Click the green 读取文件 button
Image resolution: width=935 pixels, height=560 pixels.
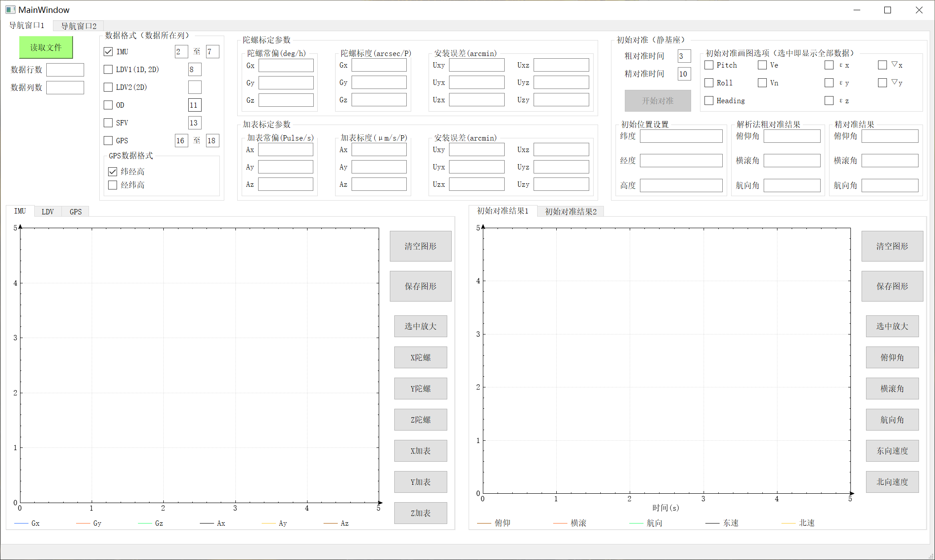click(46, 48)
